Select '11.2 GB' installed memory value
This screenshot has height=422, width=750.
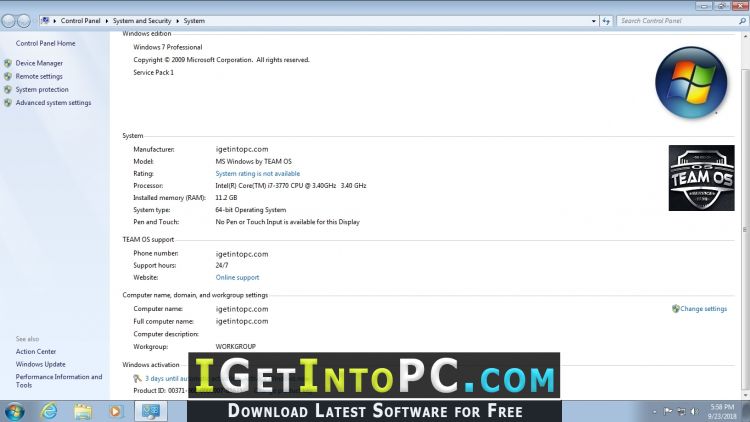click(x=226, y=198)
